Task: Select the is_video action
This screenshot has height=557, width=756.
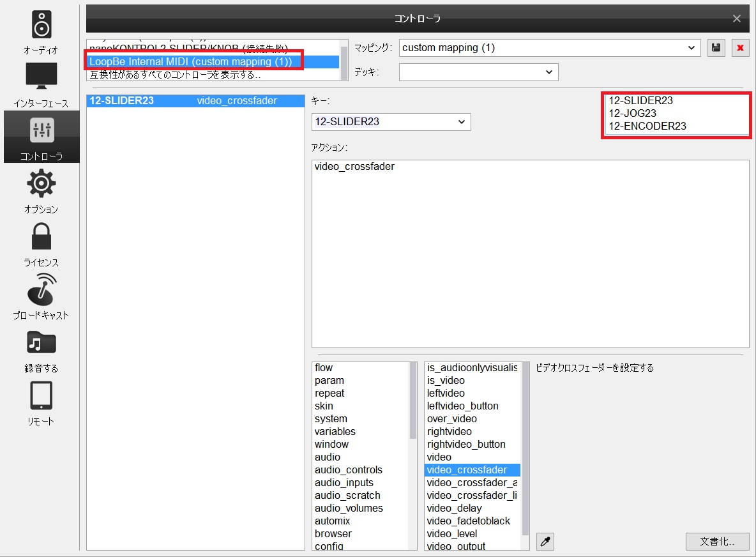Action: (472, 381)
